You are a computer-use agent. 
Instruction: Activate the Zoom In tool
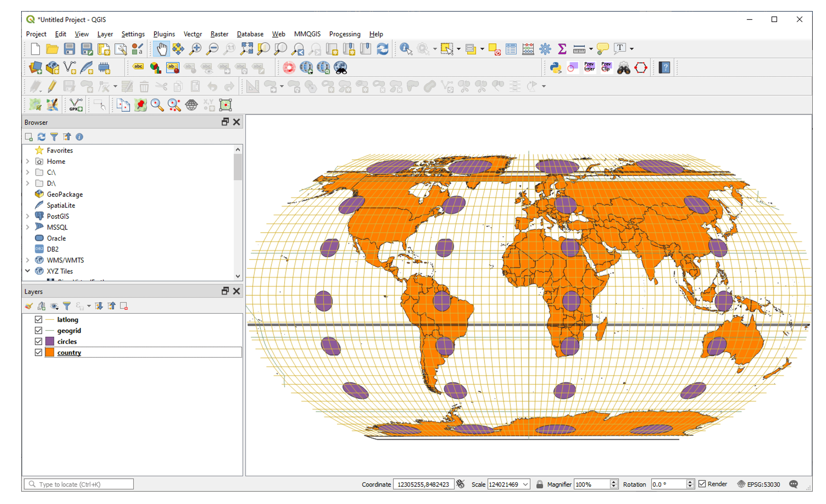pos(195,49)
